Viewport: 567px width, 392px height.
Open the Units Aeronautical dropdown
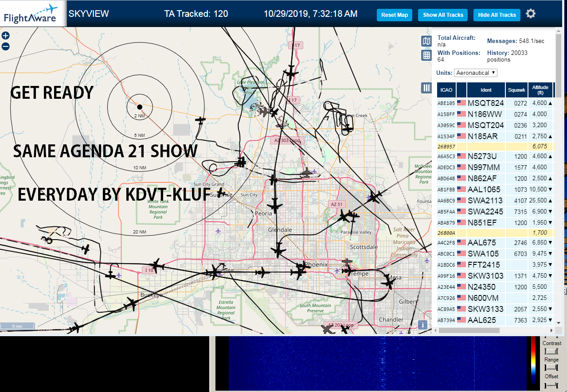click(476, 73)
